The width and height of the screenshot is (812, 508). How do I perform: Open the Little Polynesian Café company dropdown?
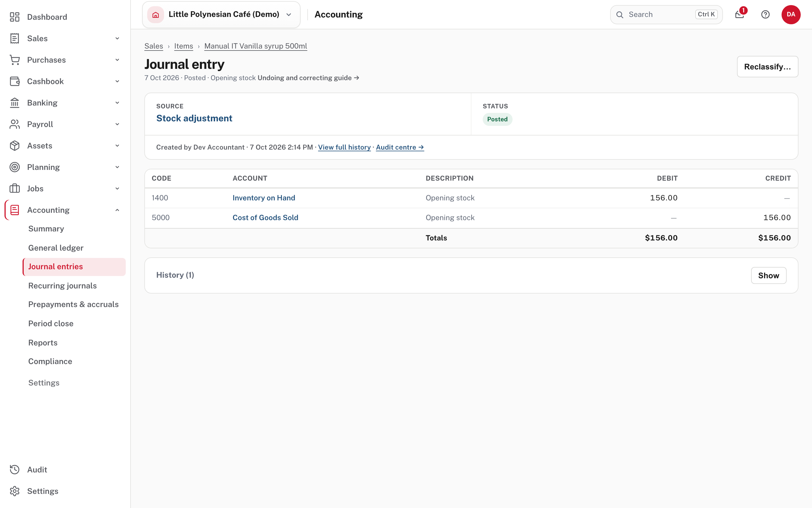(221, 14)
